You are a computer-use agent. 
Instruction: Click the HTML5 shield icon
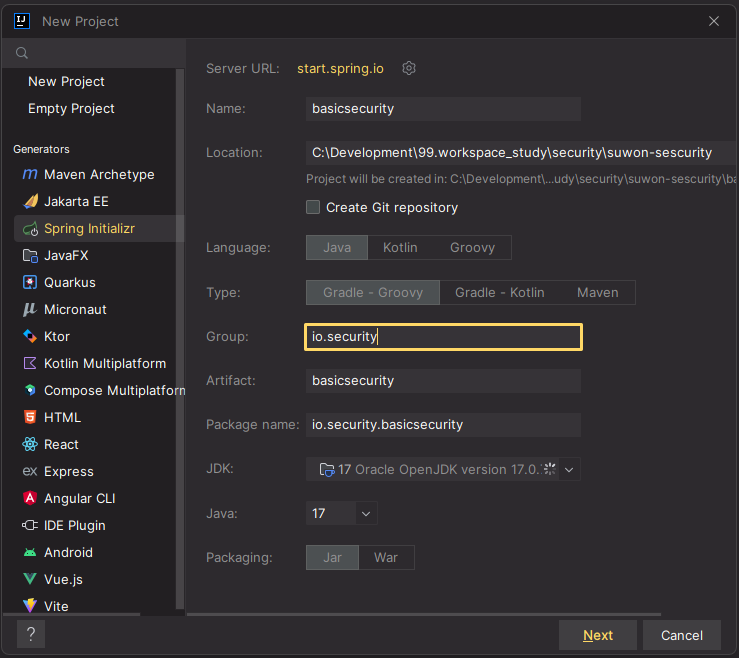[30, 417]
